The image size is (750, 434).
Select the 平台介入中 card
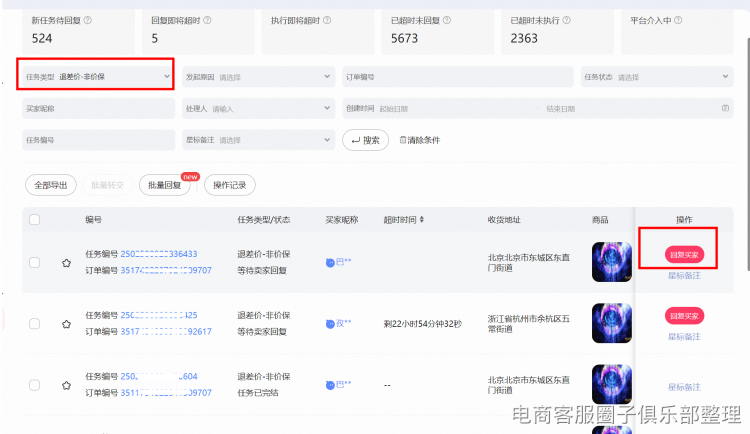(x=677, y=31)
